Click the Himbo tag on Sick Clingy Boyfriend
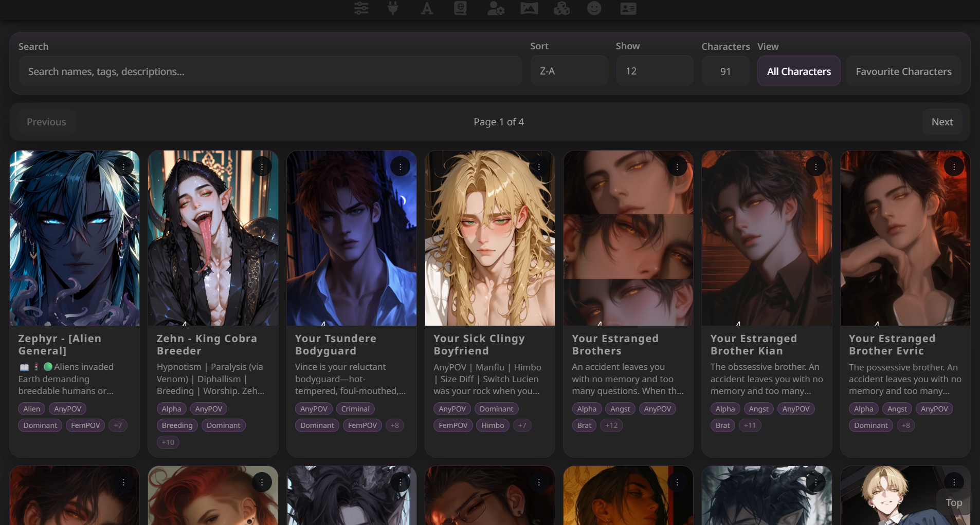980x525 pixels. point(493,425)
